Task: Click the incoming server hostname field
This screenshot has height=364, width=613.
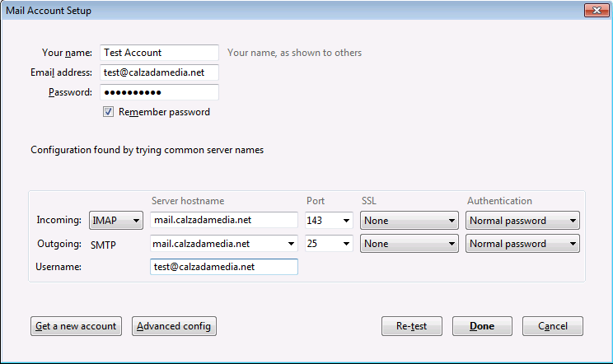Action: (223, 220)
